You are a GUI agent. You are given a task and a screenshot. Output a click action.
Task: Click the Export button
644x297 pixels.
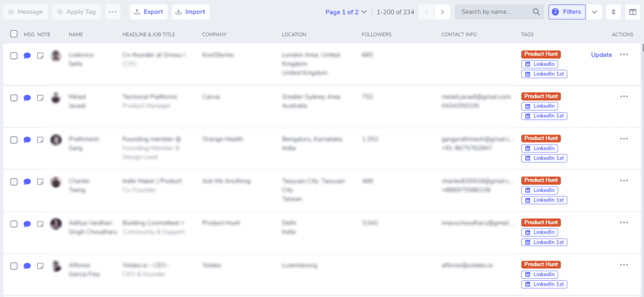(x=148, y=12)
